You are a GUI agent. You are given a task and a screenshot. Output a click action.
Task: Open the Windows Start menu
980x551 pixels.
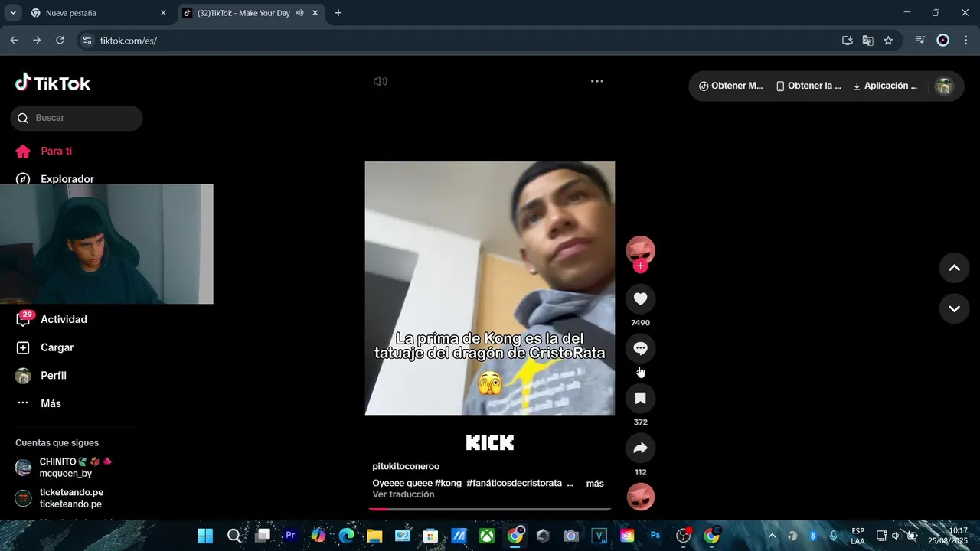tap(205, 536)
